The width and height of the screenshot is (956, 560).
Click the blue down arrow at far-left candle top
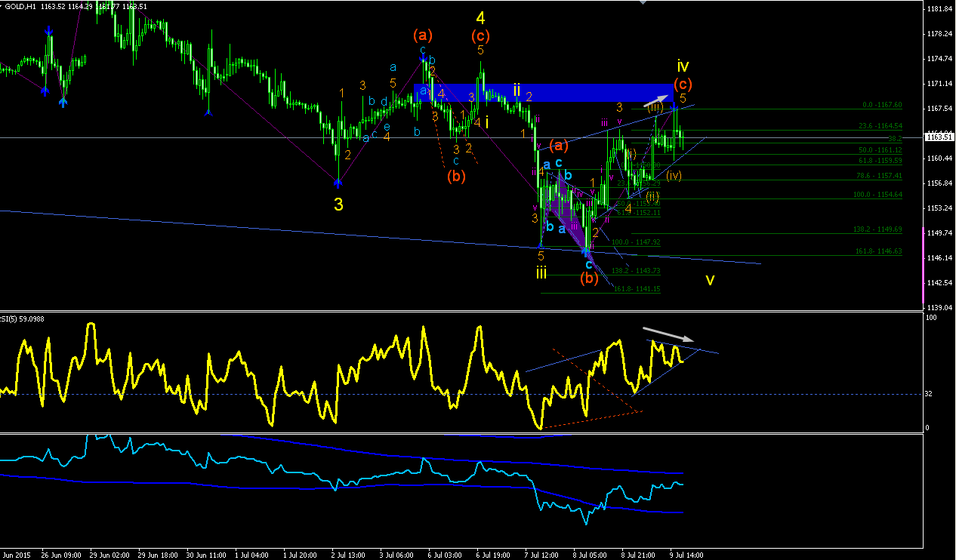pos(49,31)
